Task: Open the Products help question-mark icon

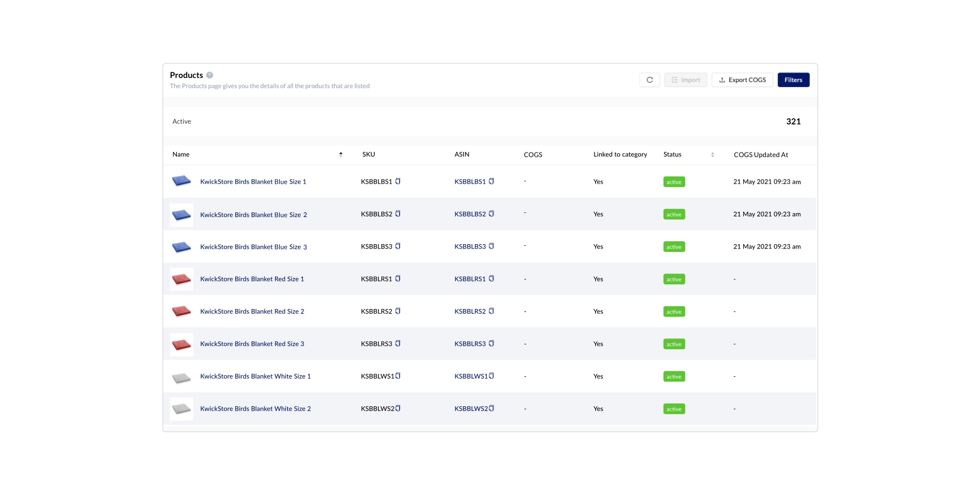Action: pos(210,75)
